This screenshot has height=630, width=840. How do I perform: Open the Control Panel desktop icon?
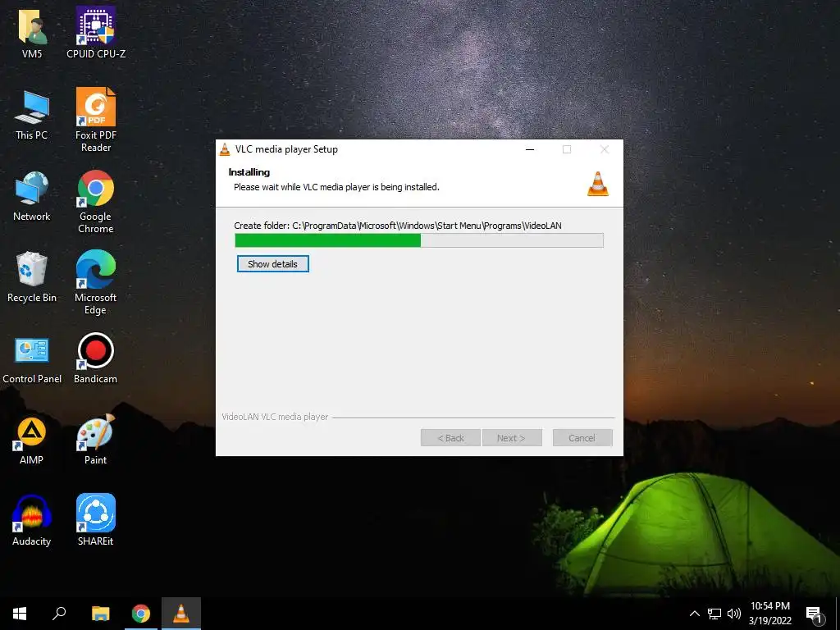[x=32, y=359]
